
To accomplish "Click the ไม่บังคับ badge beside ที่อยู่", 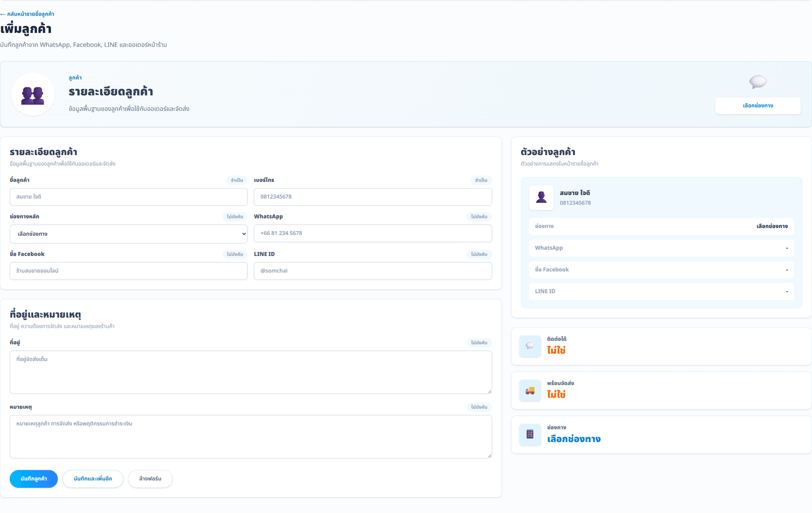I will click(x=479, y=343).
